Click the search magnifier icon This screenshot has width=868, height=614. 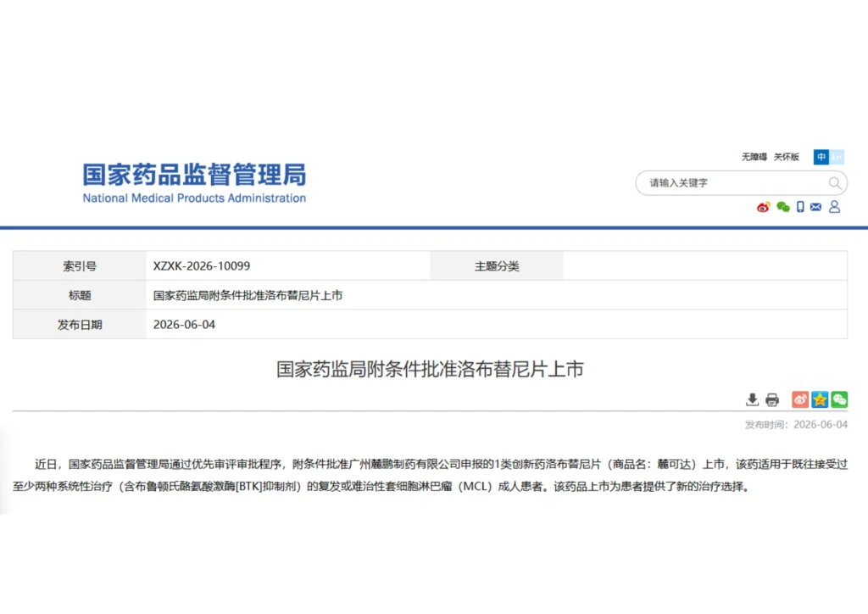(x=835, y=183)
